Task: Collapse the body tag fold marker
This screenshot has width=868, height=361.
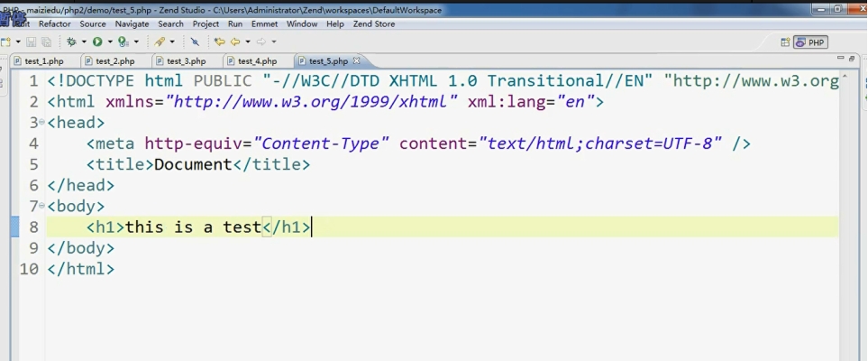Action: coord(42,206)
